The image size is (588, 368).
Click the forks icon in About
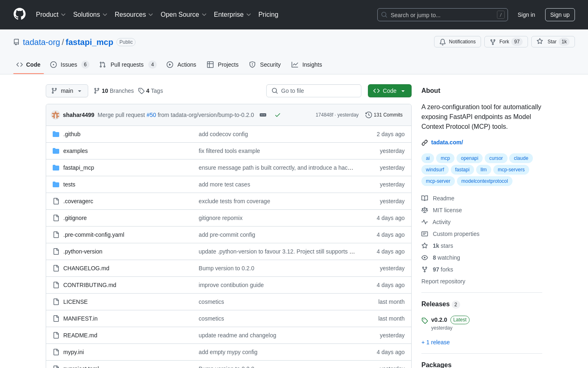pyautogui.click(x=425, y=269)
